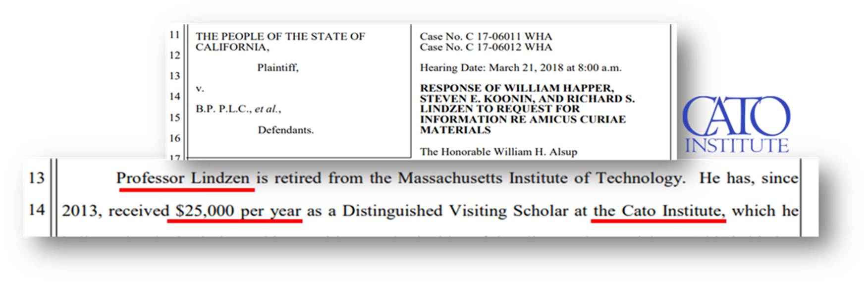Click "The Honorable William H. Alsup" text
The height and width of the screenshot is (286, 868).
click(x=498, y=152)
